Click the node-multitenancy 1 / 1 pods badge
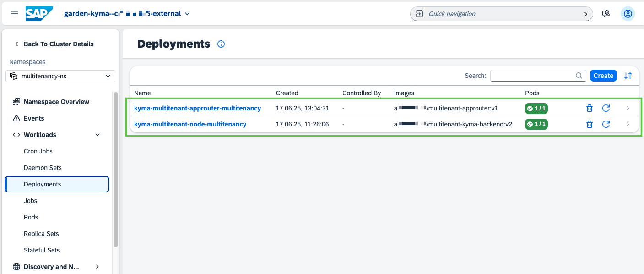Screen dimensions: 644x274 [536, 124]
